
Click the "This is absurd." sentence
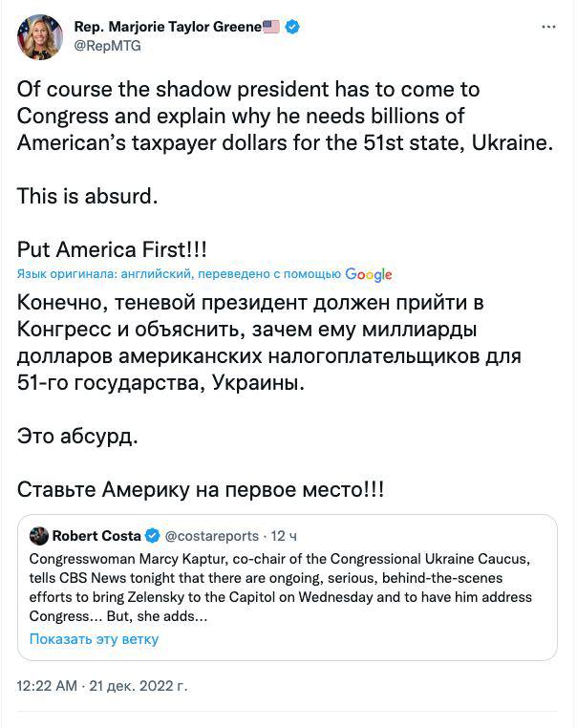(86, 199)
